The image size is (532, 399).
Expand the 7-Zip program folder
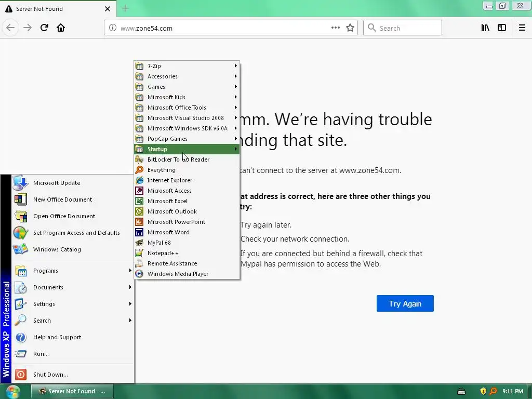pyautogui.click(x=187, y=66)
